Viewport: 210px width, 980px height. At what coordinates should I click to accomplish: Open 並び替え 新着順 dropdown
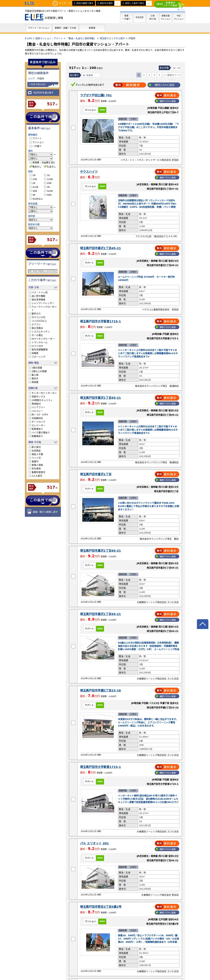click(x=91, y=75)
